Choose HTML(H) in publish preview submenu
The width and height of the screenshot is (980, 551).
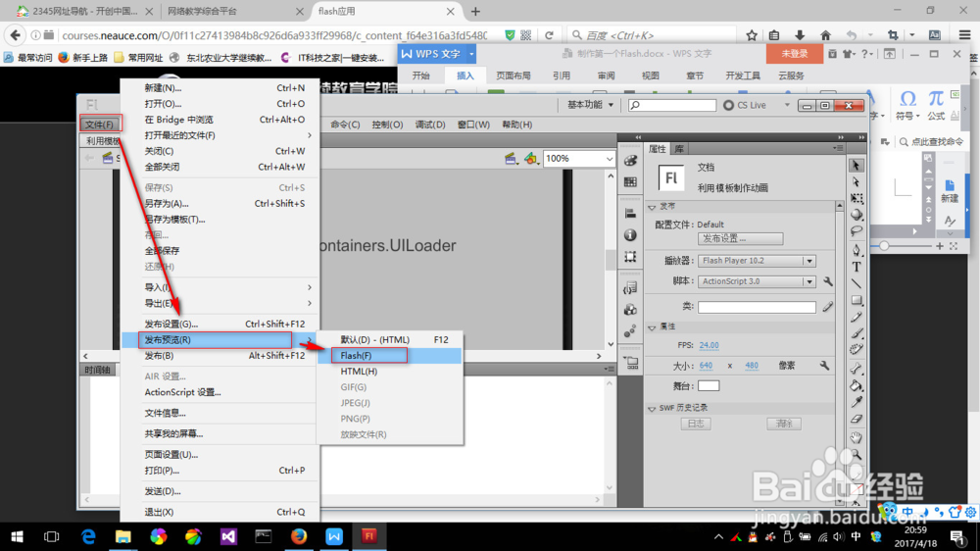click(390, 372)
